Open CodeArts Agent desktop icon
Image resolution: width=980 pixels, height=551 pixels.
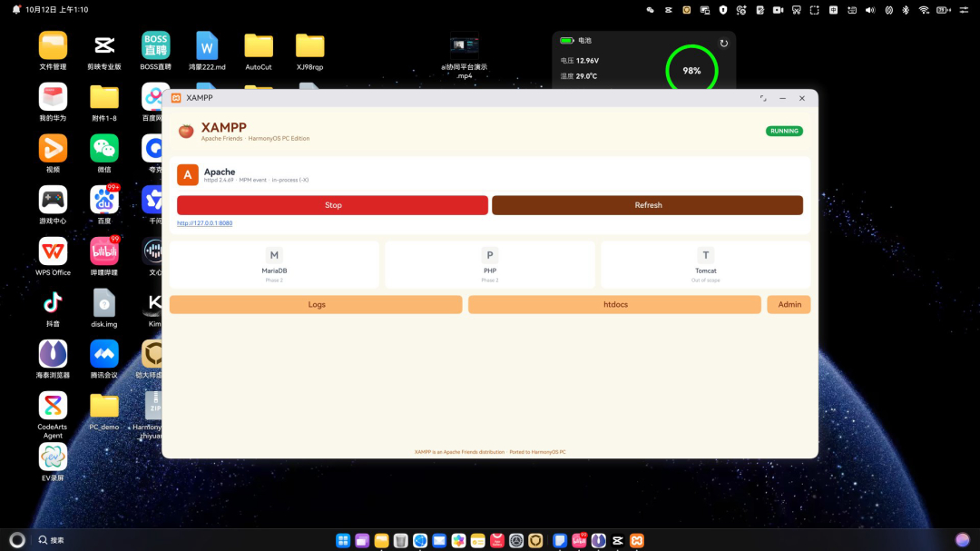pos(54,415)
